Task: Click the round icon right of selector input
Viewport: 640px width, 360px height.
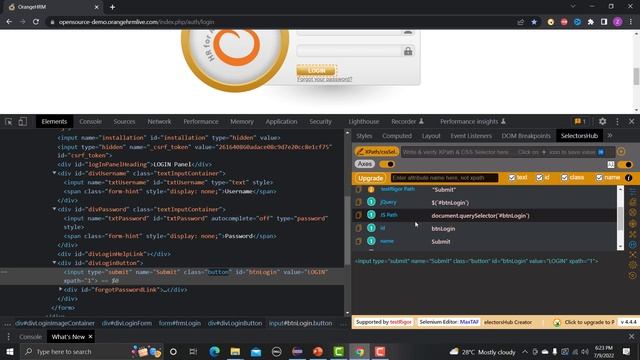Action: [x=621, y=152]
